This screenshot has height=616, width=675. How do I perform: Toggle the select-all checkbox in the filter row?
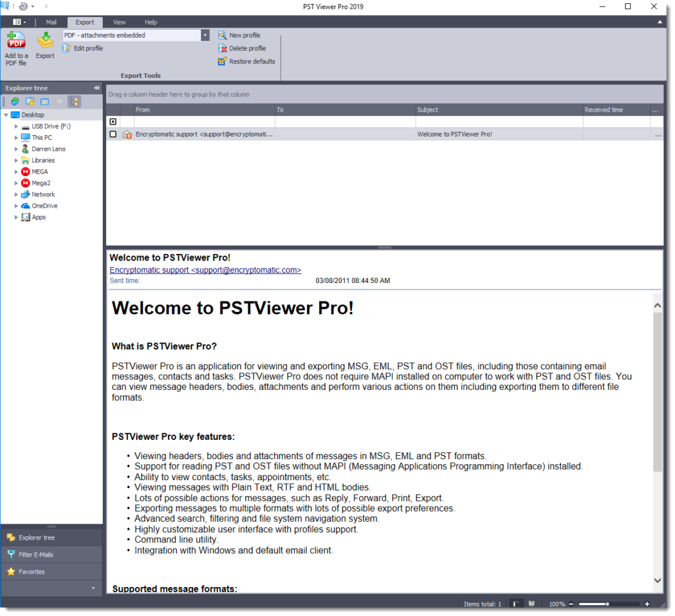click(x=113, y=122)
